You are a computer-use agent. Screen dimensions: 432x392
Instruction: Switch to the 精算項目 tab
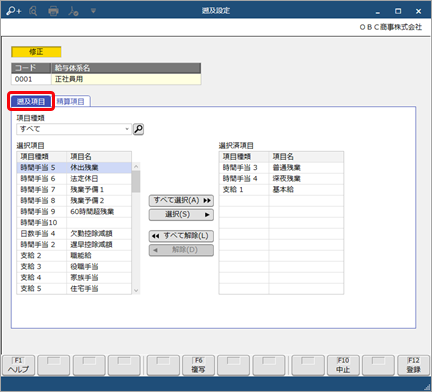(71, 101)
